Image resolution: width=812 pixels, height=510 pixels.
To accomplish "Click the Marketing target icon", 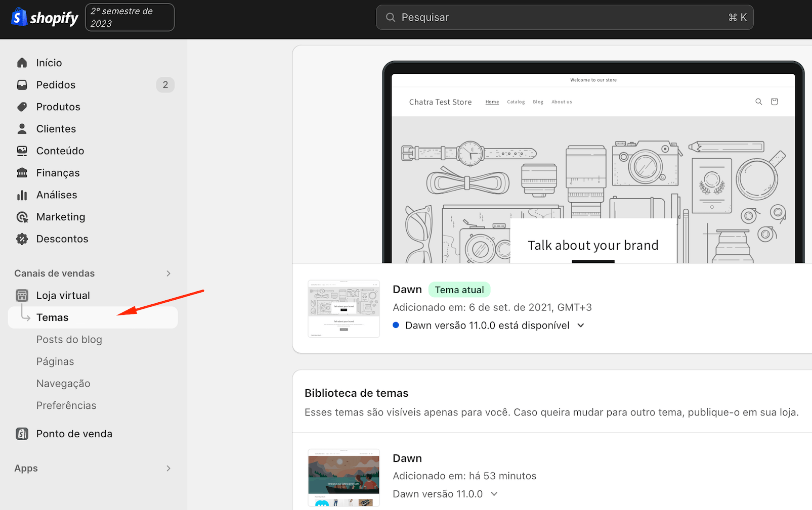I will point(22,217).
